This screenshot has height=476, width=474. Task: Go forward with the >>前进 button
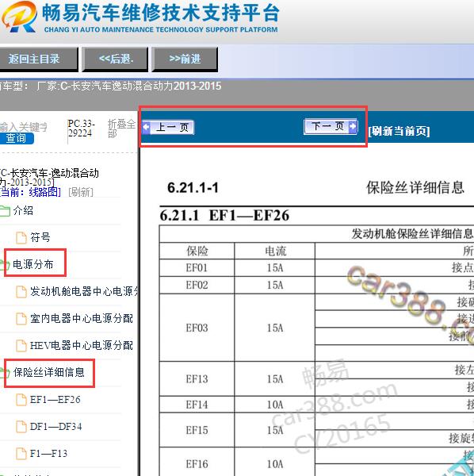[185, 59]
